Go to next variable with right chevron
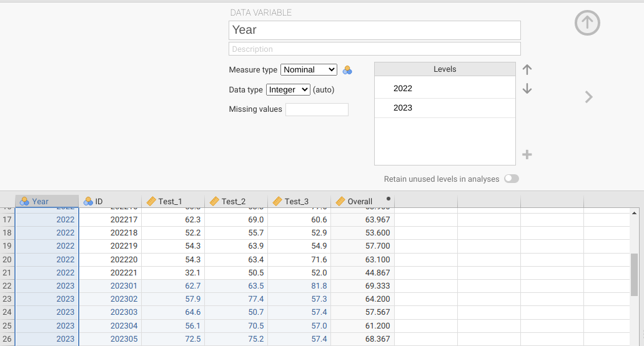Viewport: 644px width, 346px height. coord(588,97)
